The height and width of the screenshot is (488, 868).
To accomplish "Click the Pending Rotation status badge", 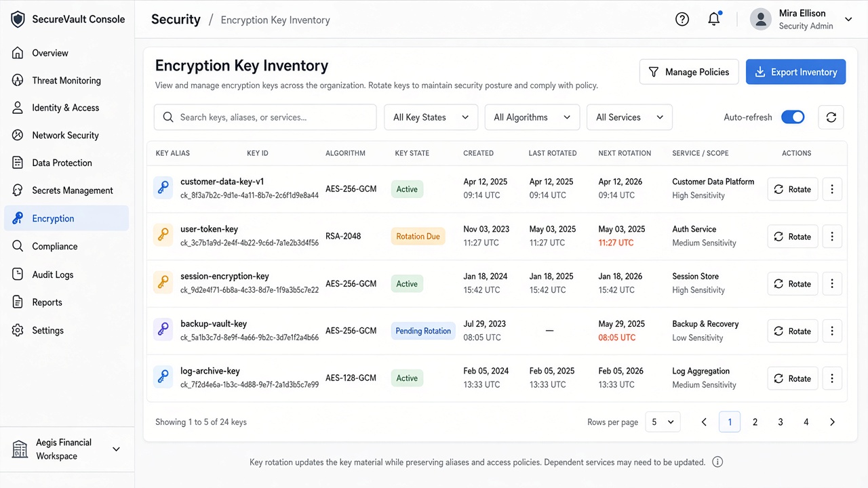I will coord(423,331).
